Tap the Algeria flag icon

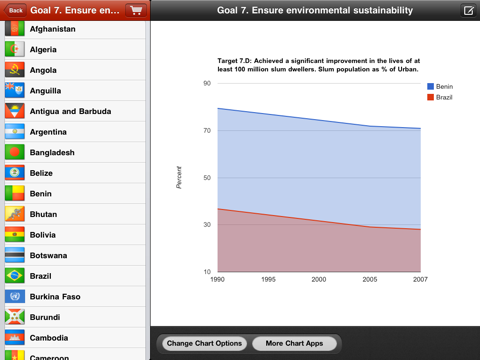pos(15,49)
